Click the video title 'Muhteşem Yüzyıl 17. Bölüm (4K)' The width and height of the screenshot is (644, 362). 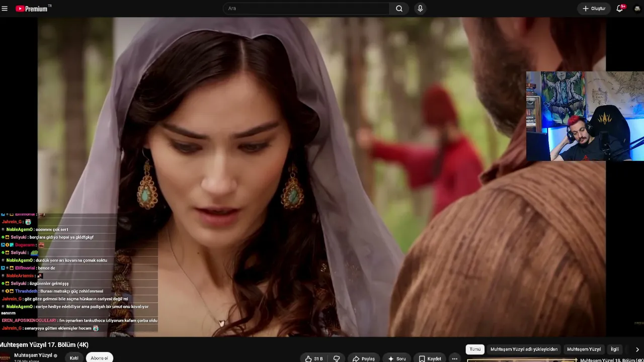click(x=44, y=345)
